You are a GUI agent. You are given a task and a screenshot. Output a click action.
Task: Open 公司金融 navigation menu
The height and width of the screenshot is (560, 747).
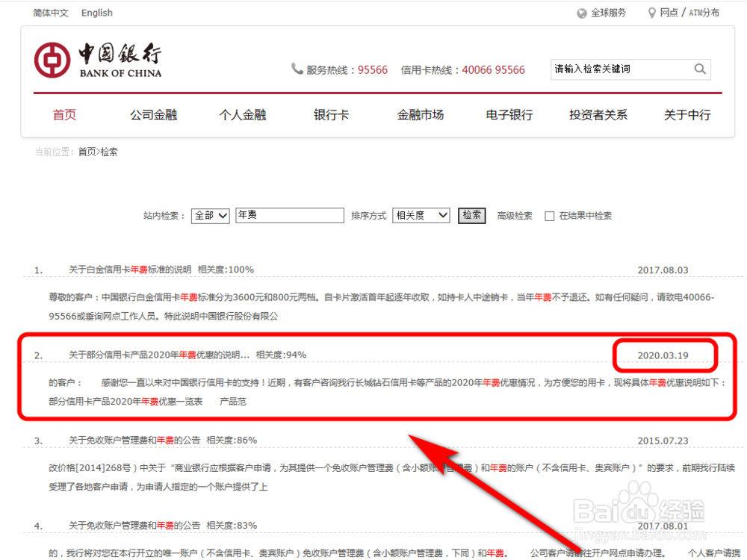(x=153, y=115)
